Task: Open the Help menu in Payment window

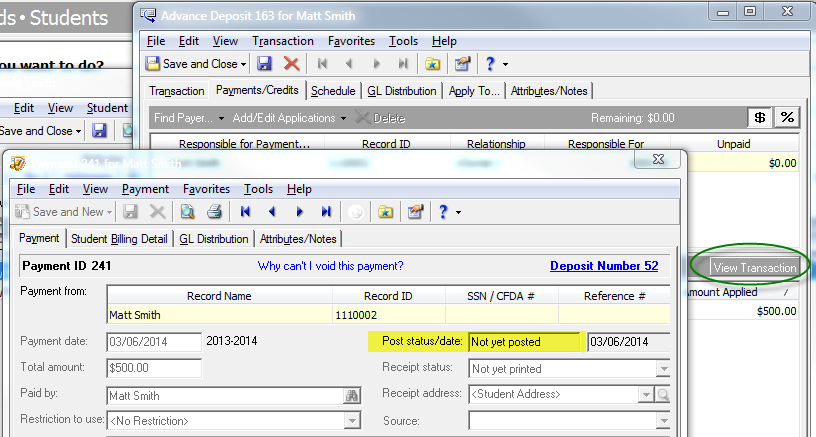Action: click(x=299, y=189)
